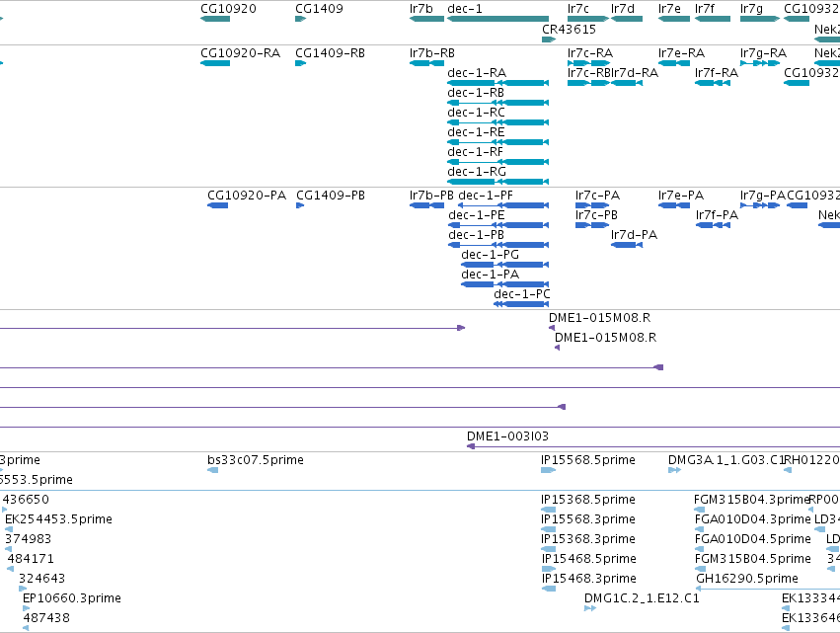Select transcript dec-1-RG

pos(498,182)
